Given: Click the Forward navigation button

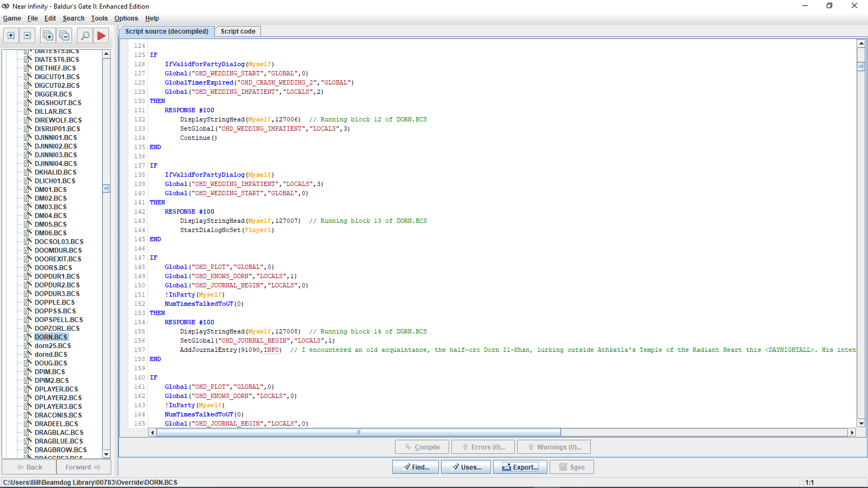Looking at the screenshot, I should (x=84, y=467).
